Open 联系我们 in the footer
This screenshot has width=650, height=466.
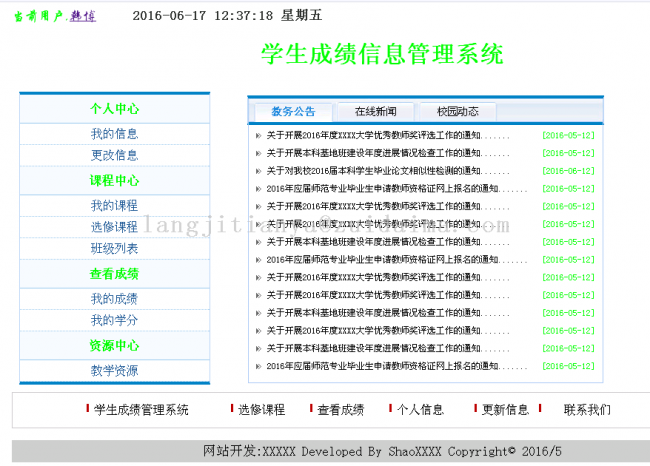point(587,410)
